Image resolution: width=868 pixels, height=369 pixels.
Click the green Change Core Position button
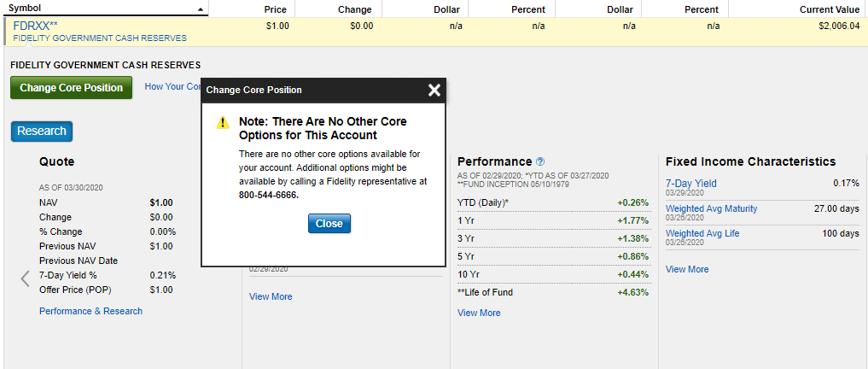point(71,87)
